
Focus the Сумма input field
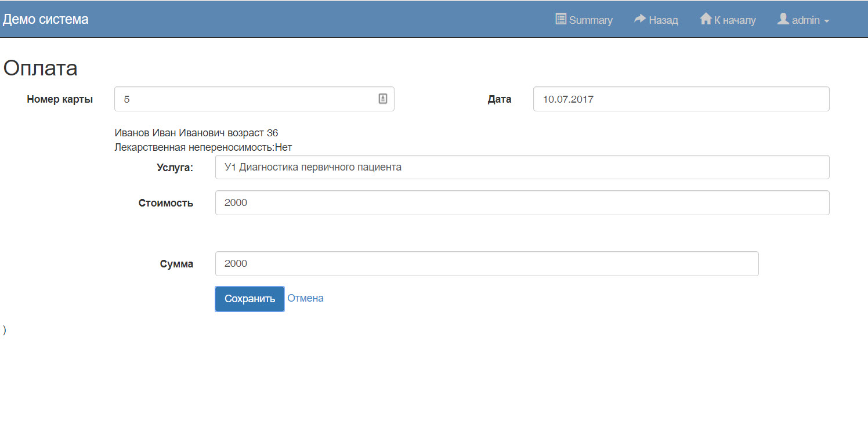486,263
